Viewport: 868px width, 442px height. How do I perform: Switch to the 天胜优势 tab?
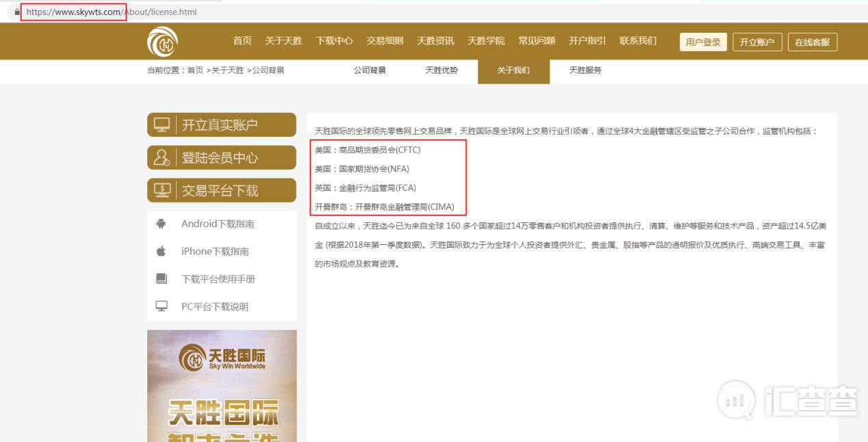click(x=442, y=70)
